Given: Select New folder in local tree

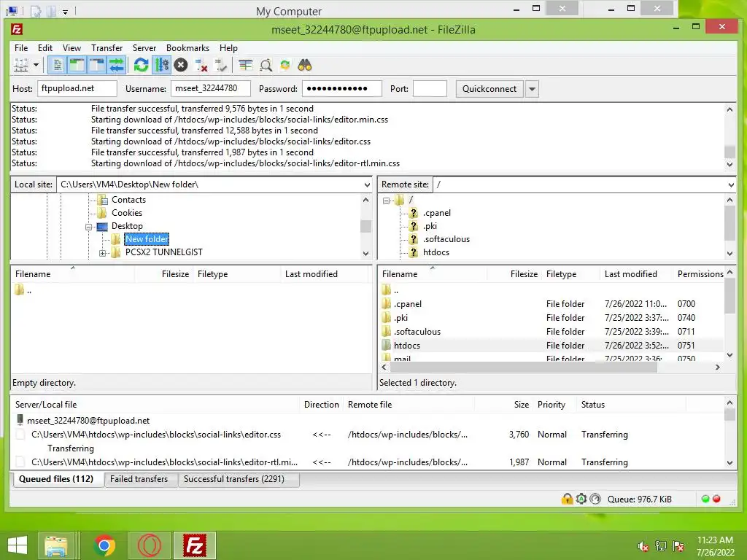Looking at the screenshot, I should pos(147,239).
